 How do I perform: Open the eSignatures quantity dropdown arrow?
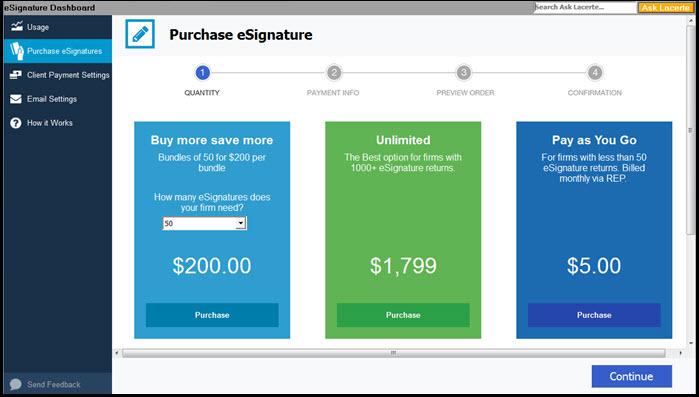tap(241, 223)
